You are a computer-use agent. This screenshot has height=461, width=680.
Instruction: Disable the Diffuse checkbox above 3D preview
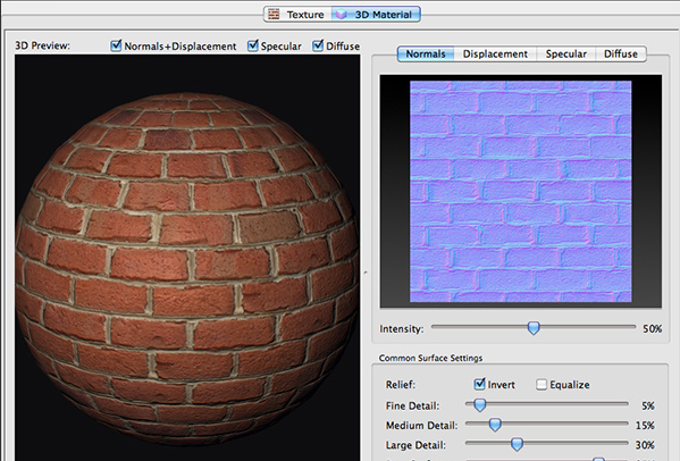(x=318, y=46)
